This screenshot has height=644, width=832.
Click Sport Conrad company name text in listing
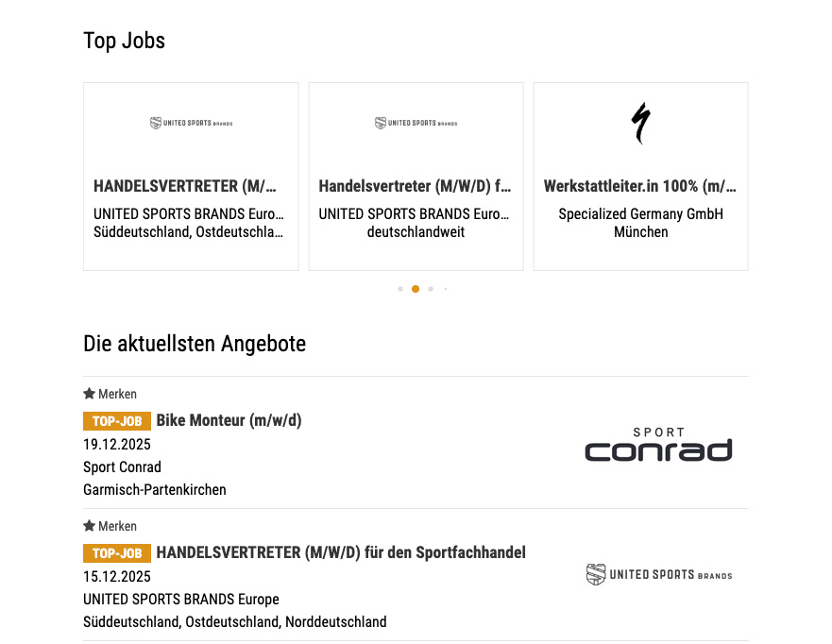[122, 467]
